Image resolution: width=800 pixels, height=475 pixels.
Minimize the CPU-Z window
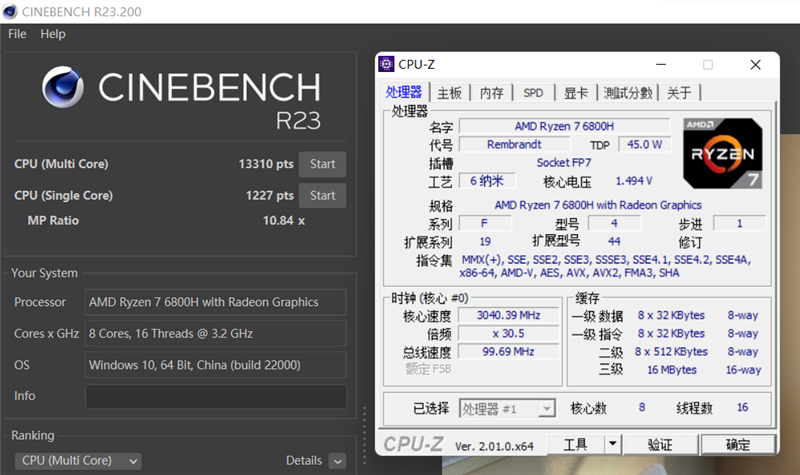pos(661,65)
